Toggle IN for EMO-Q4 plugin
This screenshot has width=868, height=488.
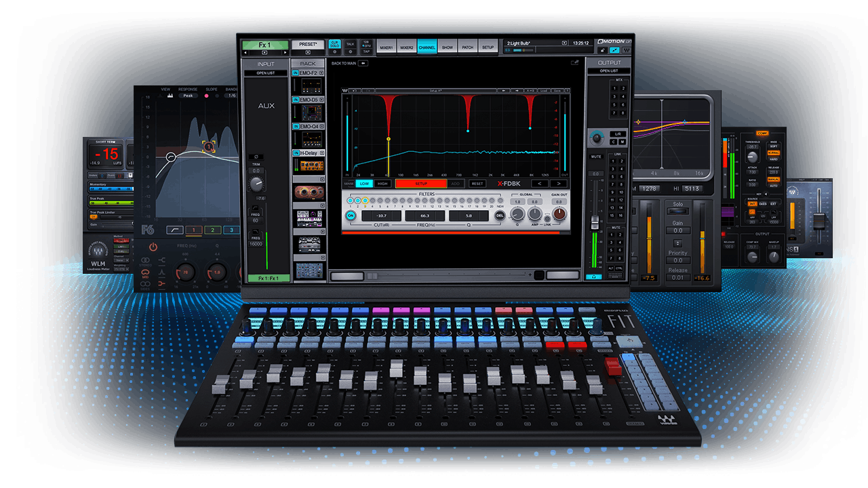296,127
